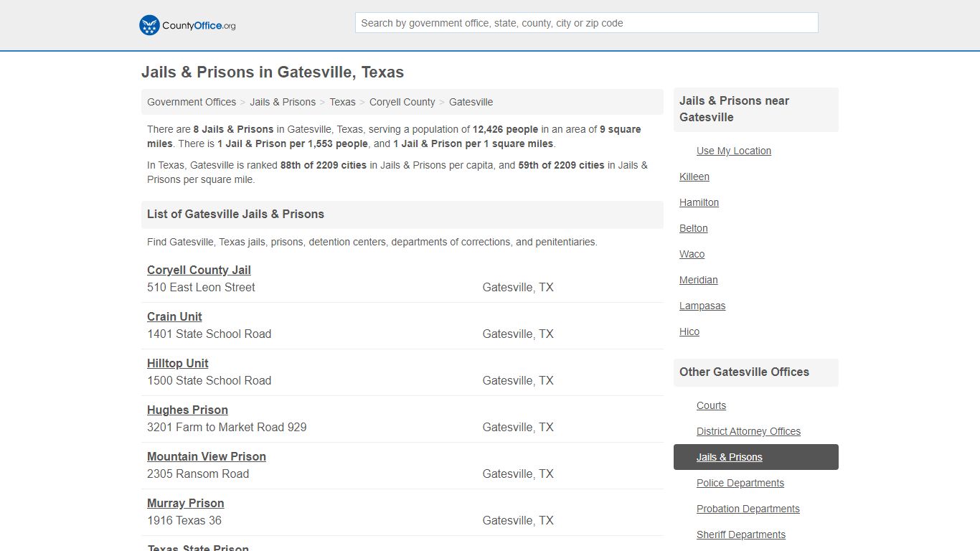This screenshot has height=551, width=980.
Task: View Lampasas jails and prisons
Action: (702, 306)
